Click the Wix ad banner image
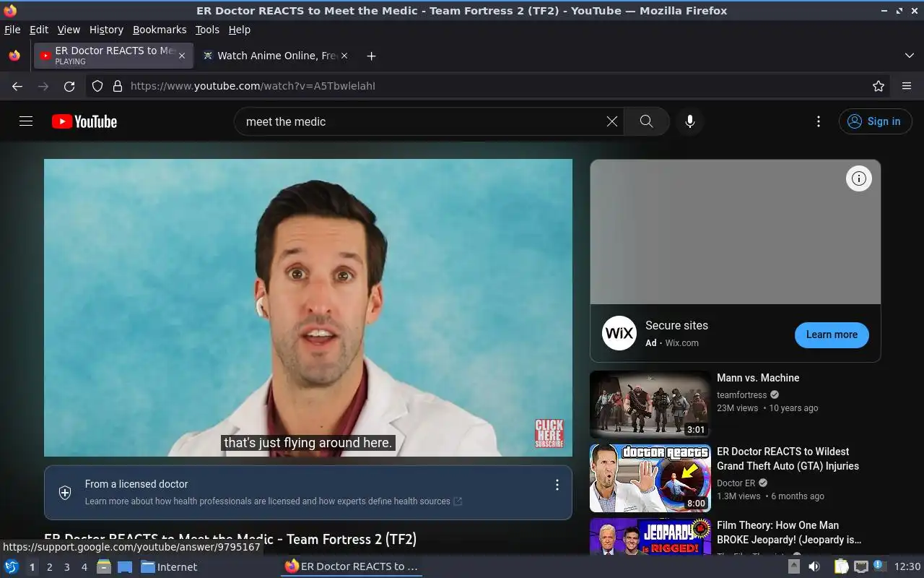924x578 pixels. pyautogui.click(x=736, y=232)
